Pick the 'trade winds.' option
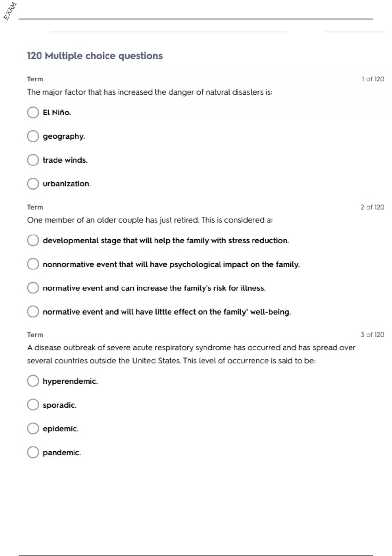 click(x=33, y=160)
